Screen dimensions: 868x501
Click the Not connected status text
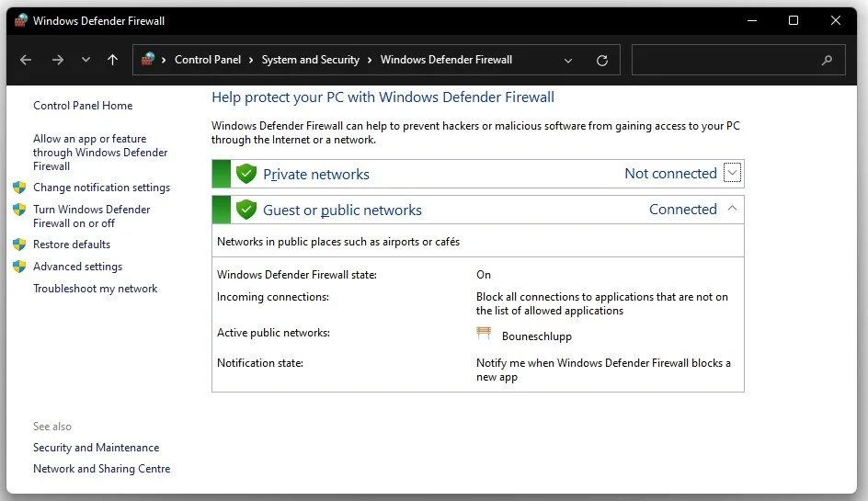670,173
